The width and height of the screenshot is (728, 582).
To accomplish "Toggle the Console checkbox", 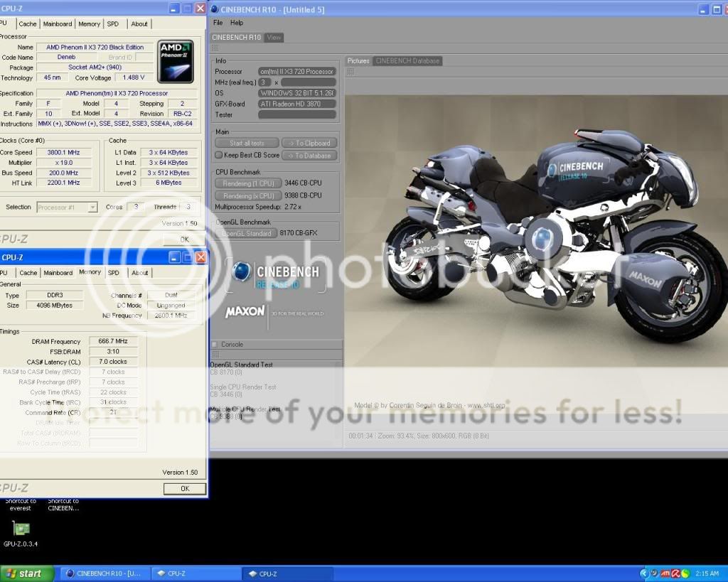I will coord(215,345).
